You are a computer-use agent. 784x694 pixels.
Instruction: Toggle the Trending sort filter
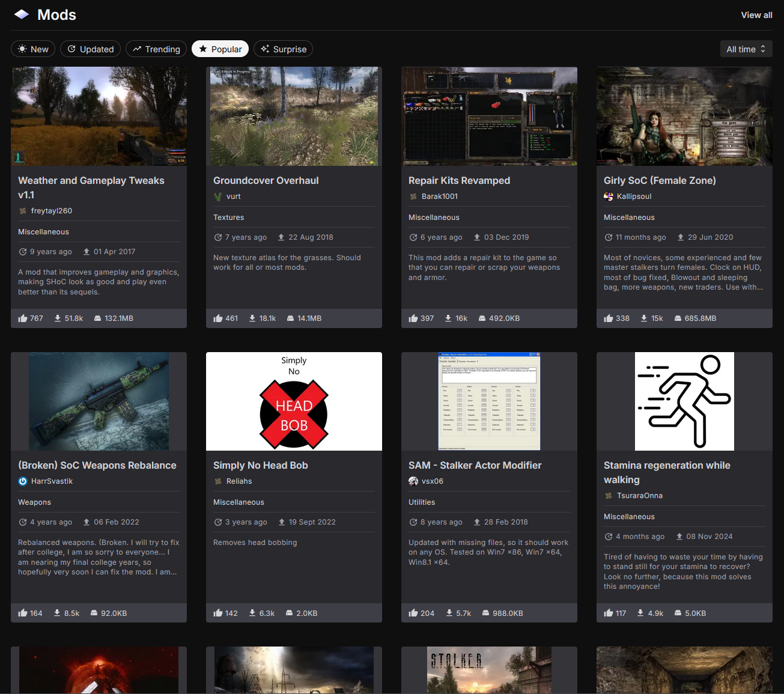click(156, 49)
